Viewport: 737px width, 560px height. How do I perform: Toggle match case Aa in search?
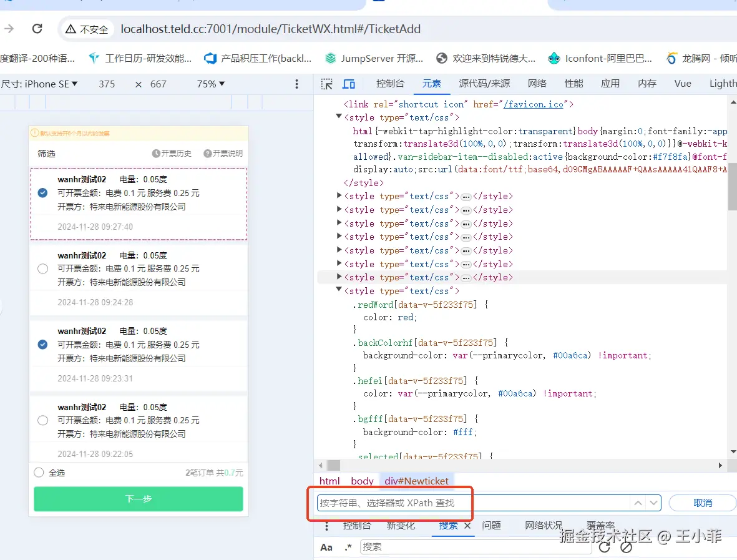[x=326, y=547]
